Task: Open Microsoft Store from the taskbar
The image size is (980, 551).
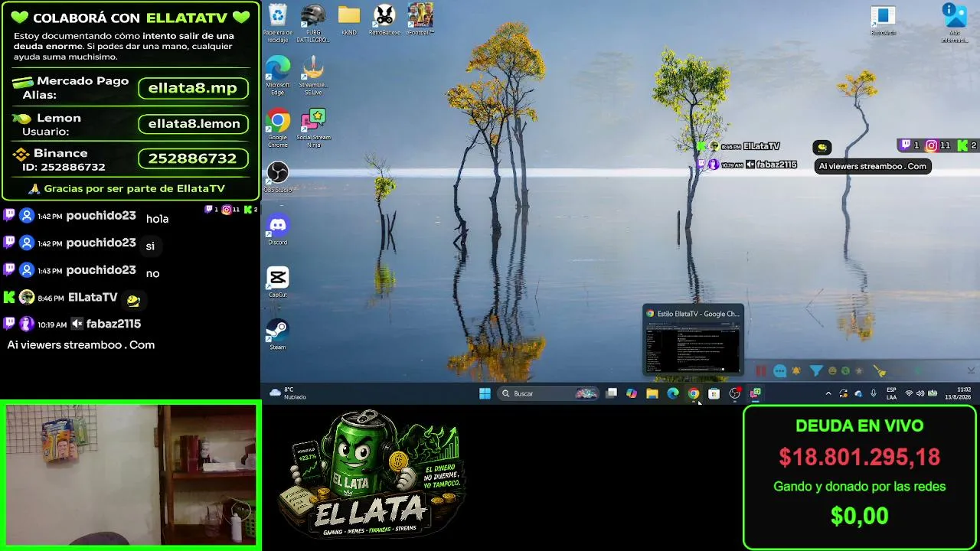Action: 714,393
